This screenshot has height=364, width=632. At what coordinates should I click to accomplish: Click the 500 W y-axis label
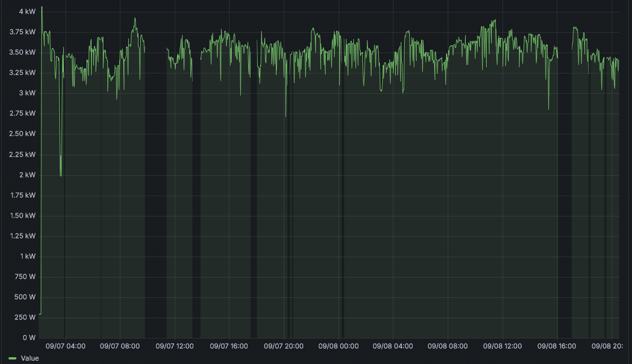(25, 297)
